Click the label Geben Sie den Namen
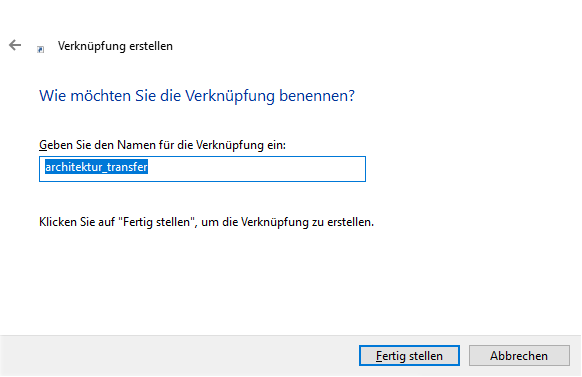The height and width of the screenshot is (377, 582). [x=162, y=145]
